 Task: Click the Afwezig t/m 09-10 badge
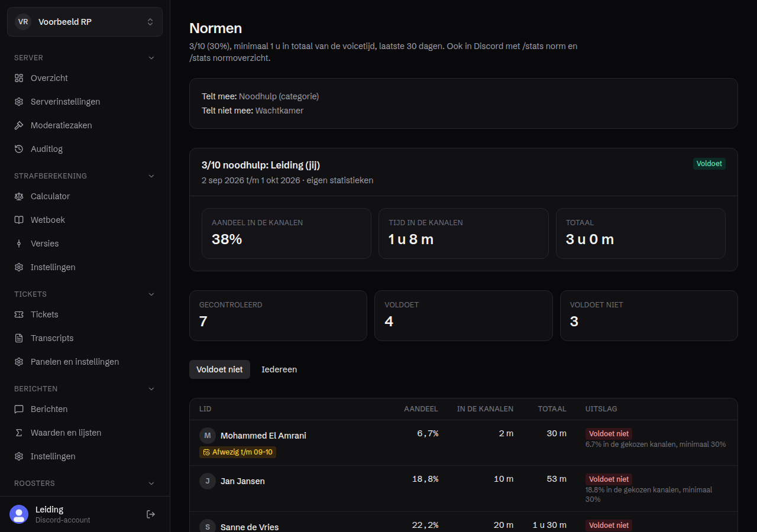238,452
